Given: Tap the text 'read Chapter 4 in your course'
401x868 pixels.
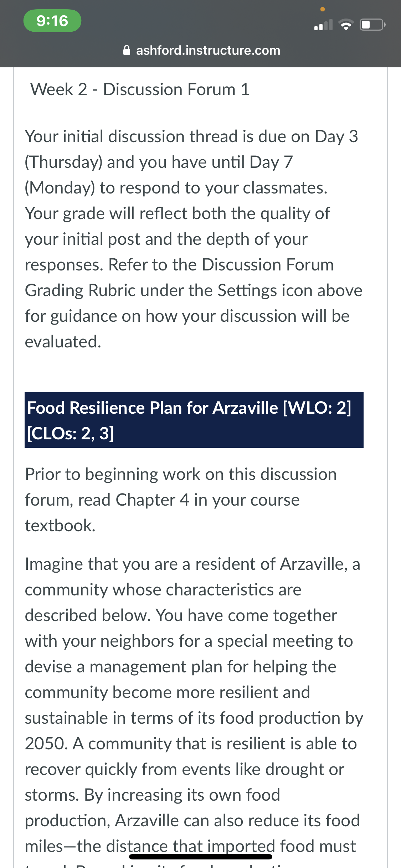Looking at the screenshot, I should (189, 500).
